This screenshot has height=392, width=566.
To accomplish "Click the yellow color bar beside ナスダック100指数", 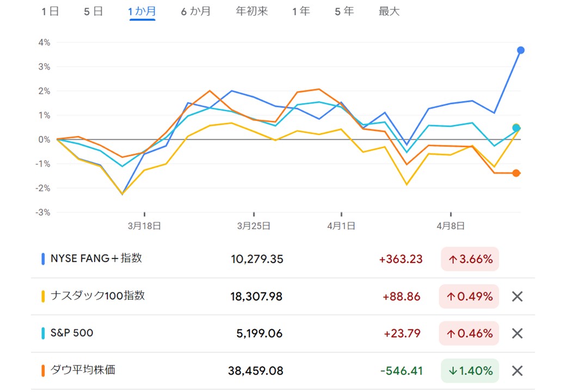I will pyautogui.click(x=44, y=296).
